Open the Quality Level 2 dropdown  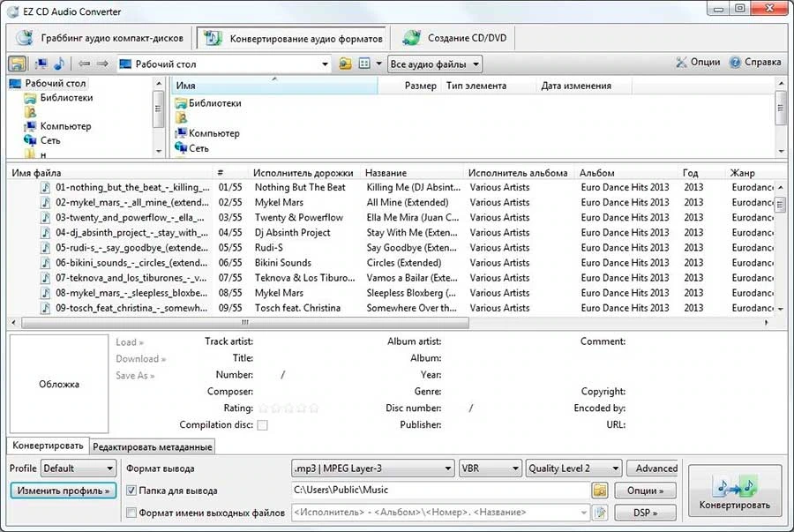573,468
